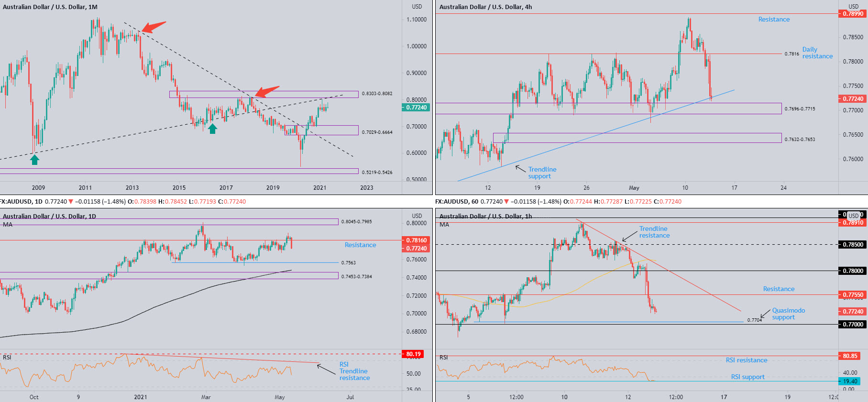Select the MA indicator label on the daily chart

(x=8, y=225)
